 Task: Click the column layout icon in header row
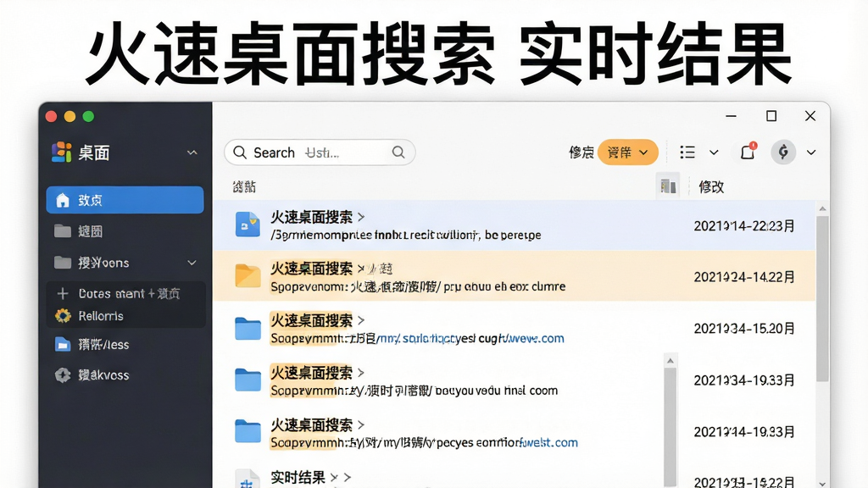(668, 186)
